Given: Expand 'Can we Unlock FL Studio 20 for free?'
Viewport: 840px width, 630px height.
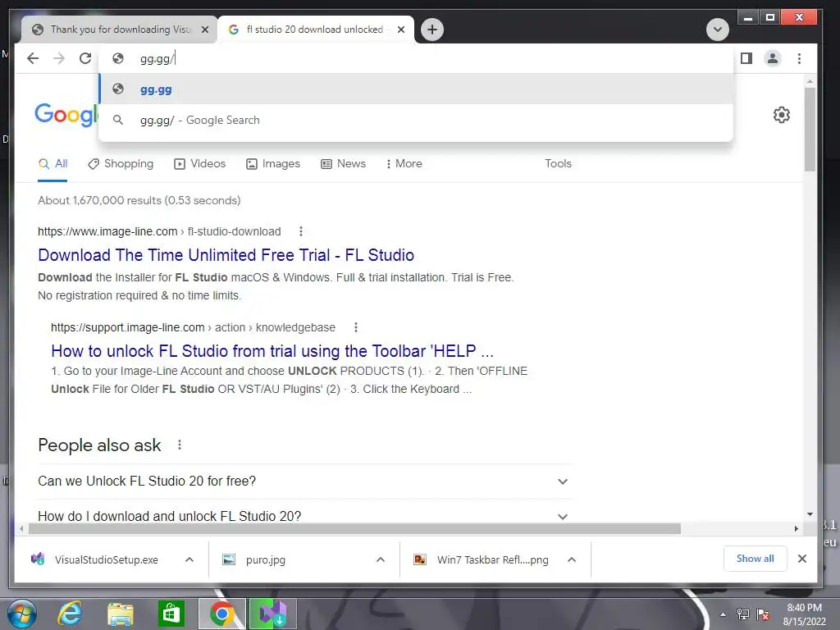Looking at the screenshot, I should point(304,481).
